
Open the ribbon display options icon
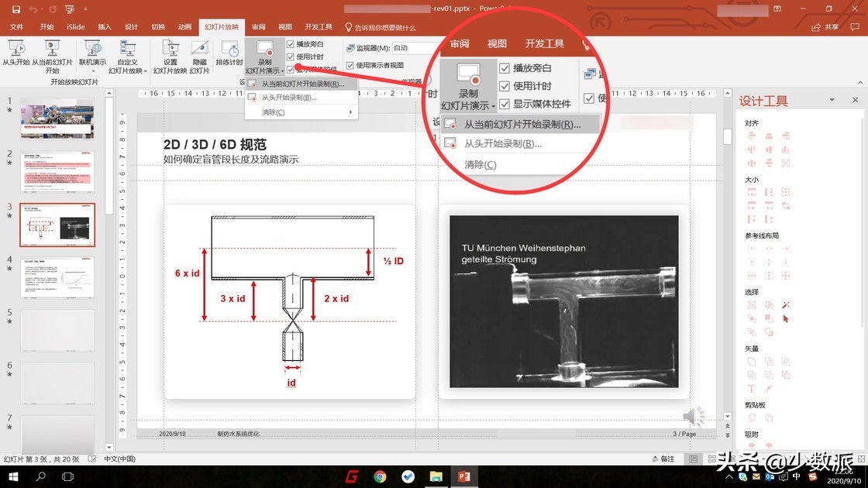(777, 9)
